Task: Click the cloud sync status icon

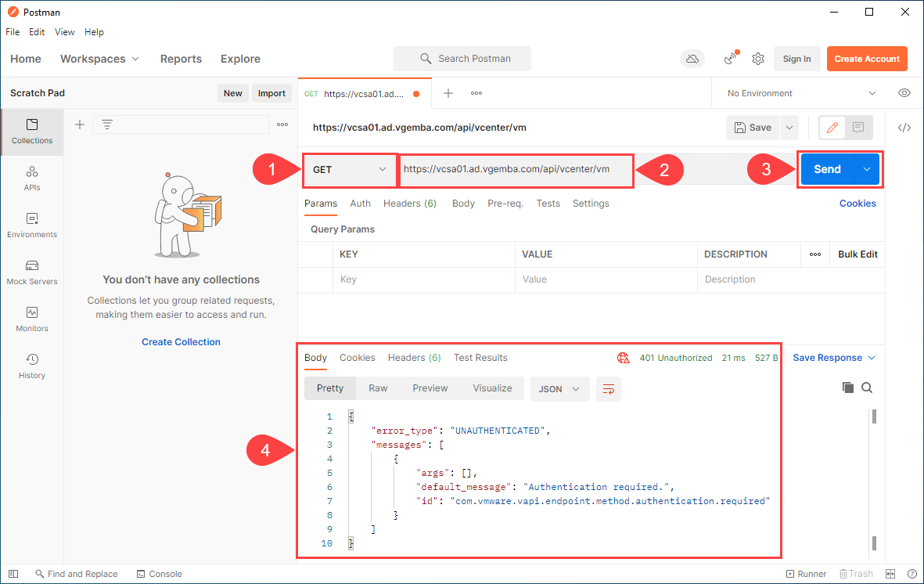Action: click(692, 59)
